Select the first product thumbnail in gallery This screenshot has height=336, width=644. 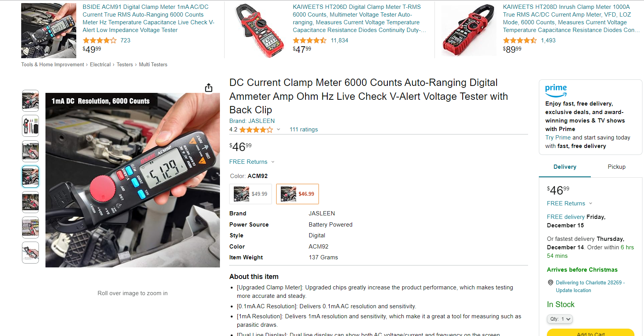pyautogui.click(x=30, y=101)
